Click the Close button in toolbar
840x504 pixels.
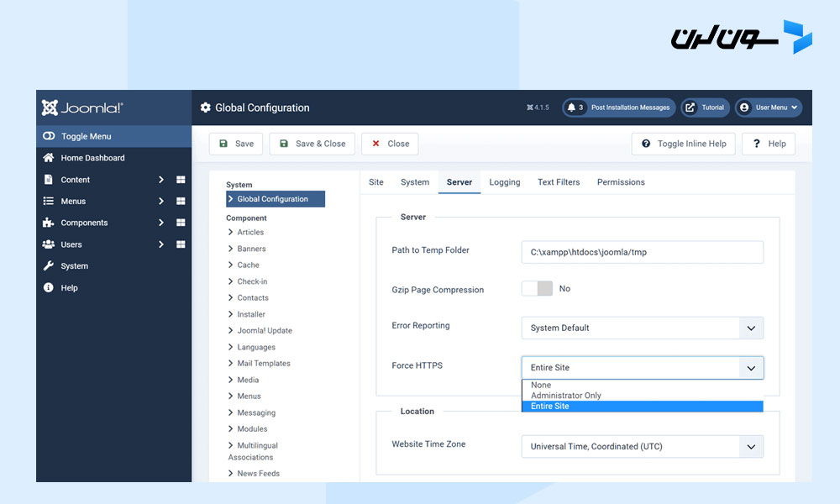click(390, 144)
